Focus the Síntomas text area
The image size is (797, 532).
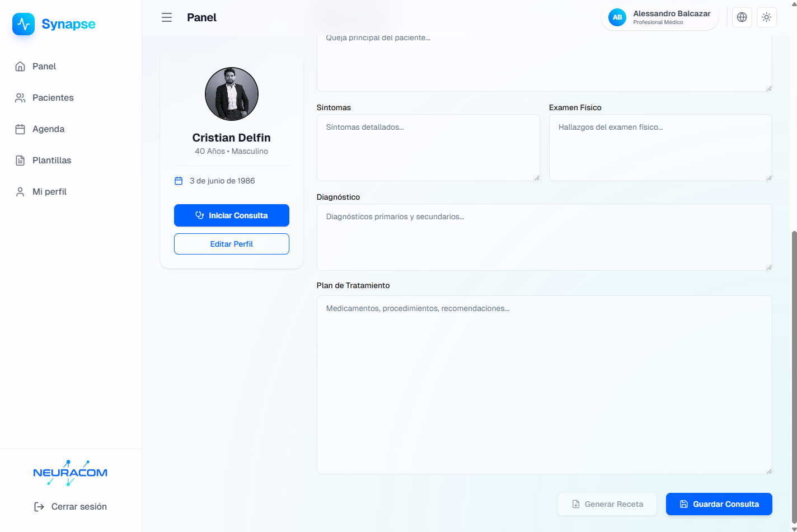tap(428, 148)
